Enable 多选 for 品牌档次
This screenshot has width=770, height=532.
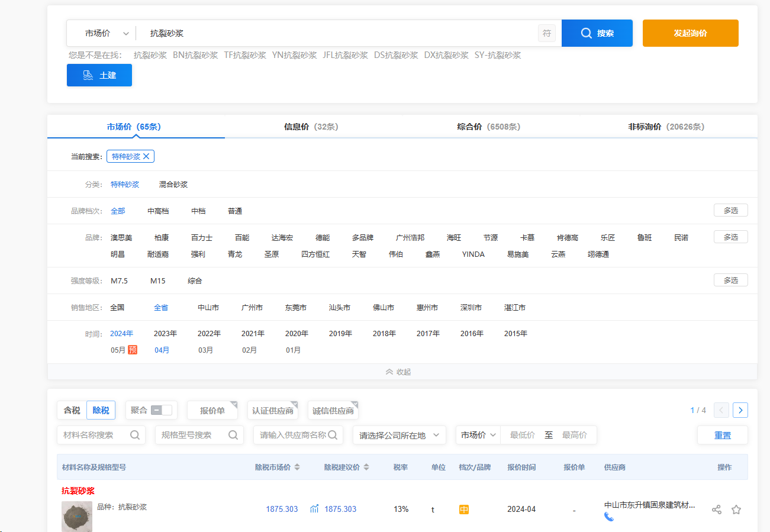pos(731,210)
